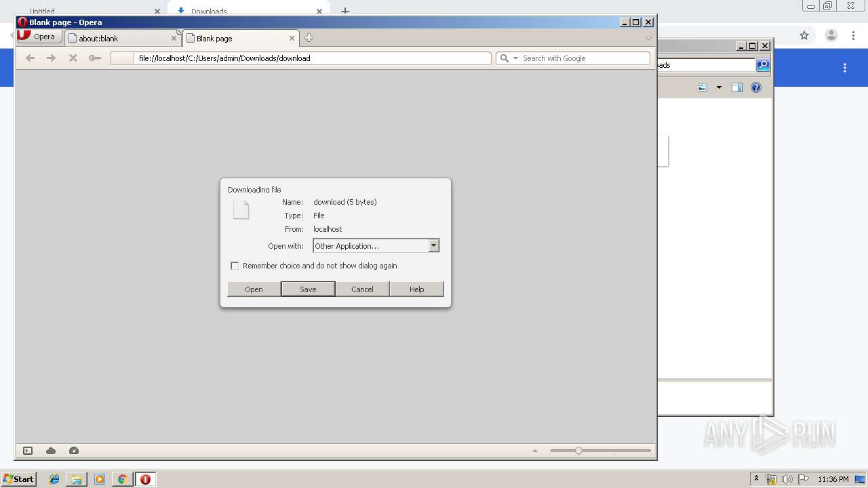Viewport: 868px width, 488px height.
Task: Open closed tabs list arrow
Action: tap(648, 38)
